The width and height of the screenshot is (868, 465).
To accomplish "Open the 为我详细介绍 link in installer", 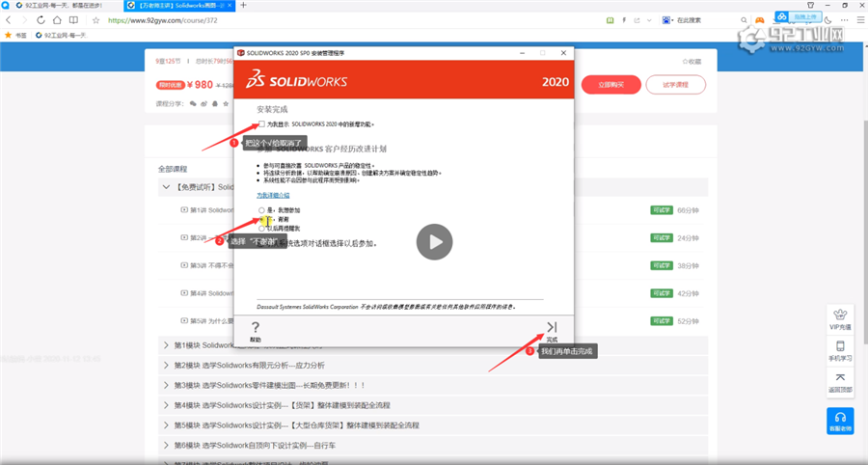I will tap(273, 196).
